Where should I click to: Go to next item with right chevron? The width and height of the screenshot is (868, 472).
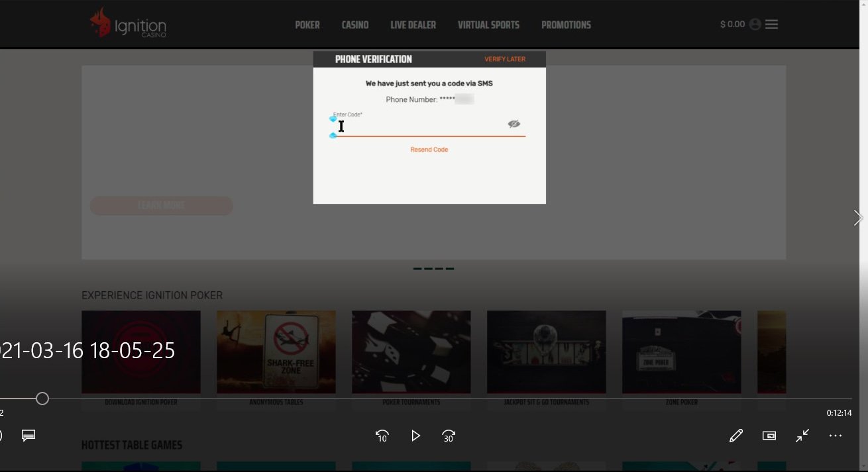coord(858,218)
